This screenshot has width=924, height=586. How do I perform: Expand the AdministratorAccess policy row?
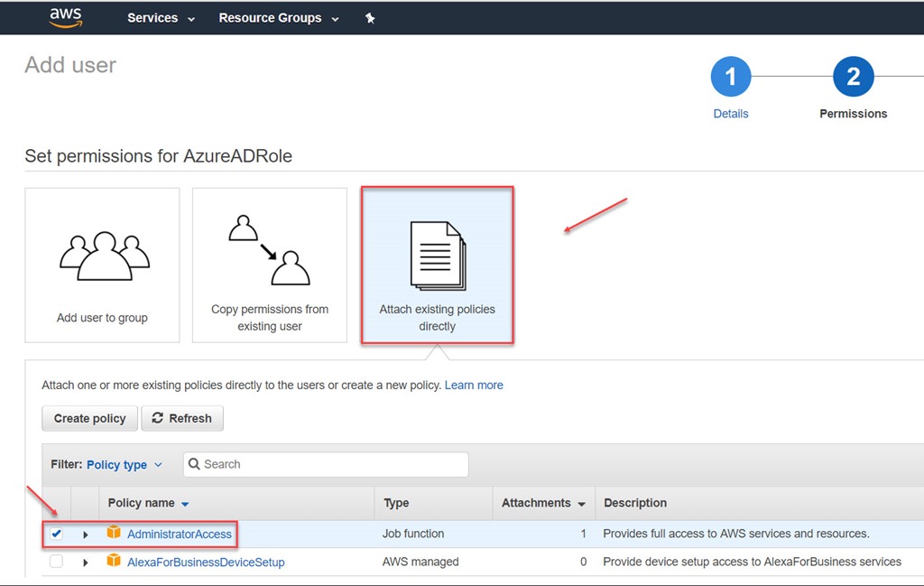[86, 535]
